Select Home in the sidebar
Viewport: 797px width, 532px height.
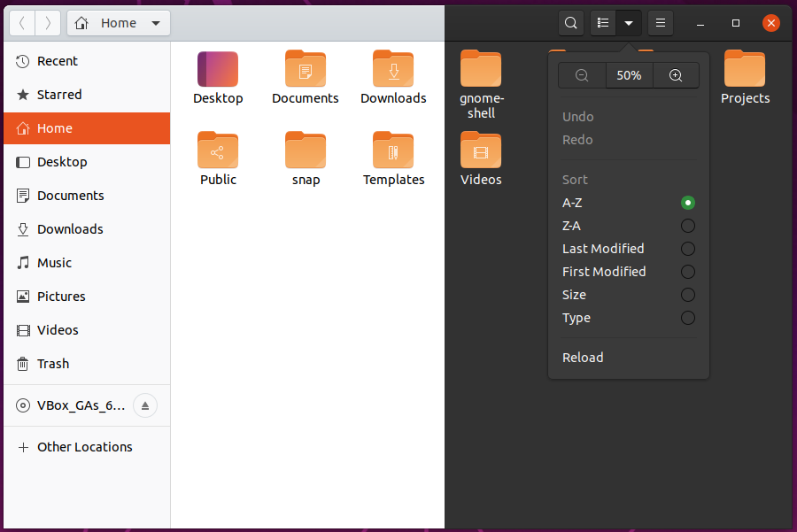(x=87, y=128)
